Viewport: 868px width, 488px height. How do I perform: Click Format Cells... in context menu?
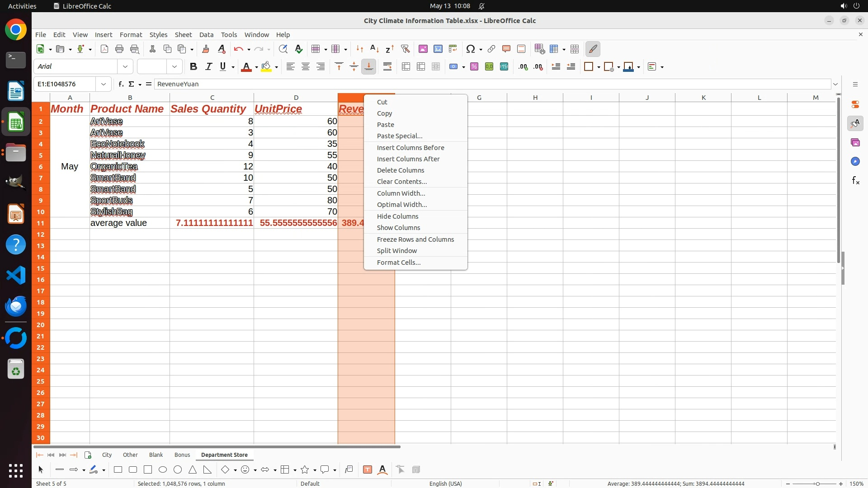coord(398,263)
